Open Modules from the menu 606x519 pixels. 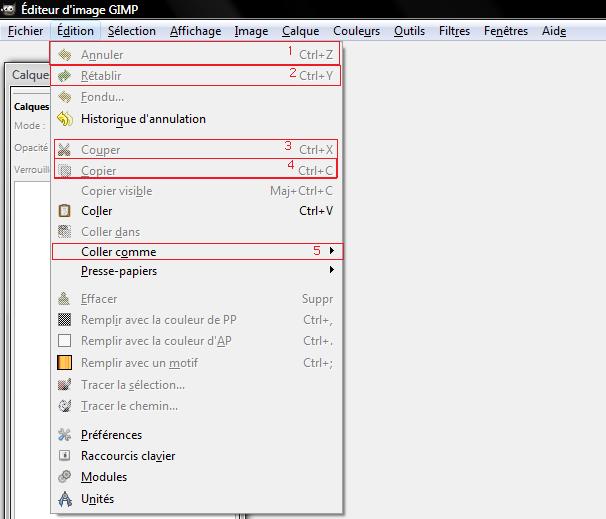pyautogui.click(x=197, y=476)
